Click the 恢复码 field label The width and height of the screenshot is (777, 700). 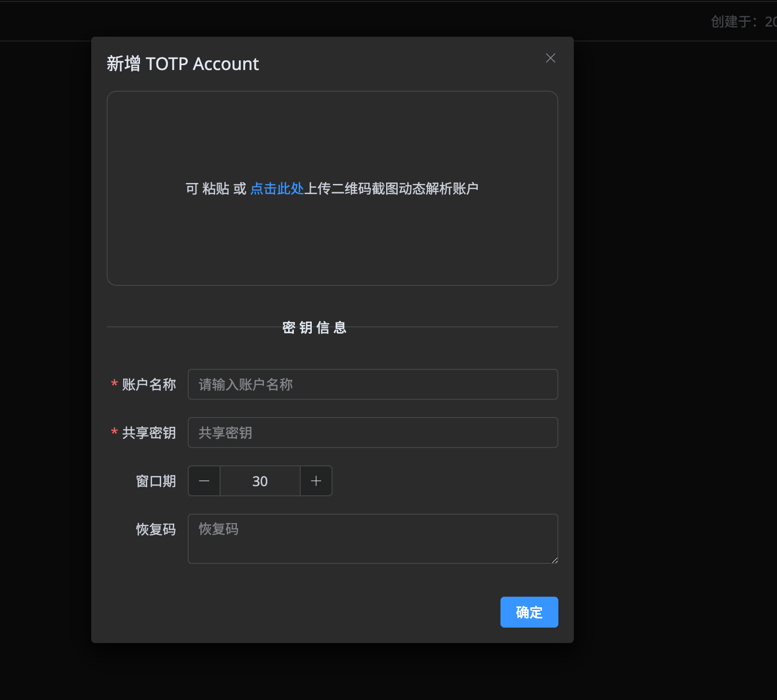click(156, 529)
